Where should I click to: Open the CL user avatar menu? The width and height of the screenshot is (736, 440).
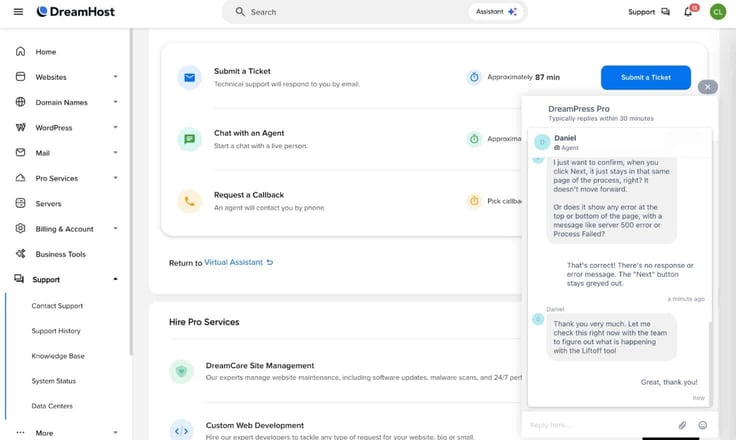pos(718,12)
